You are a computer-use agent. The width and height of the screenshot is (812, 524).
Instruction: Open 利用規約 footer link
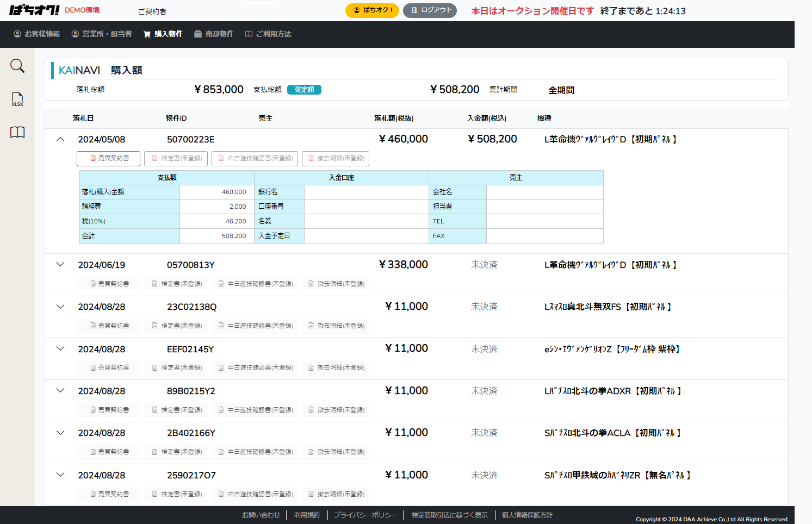coord(307,515)
